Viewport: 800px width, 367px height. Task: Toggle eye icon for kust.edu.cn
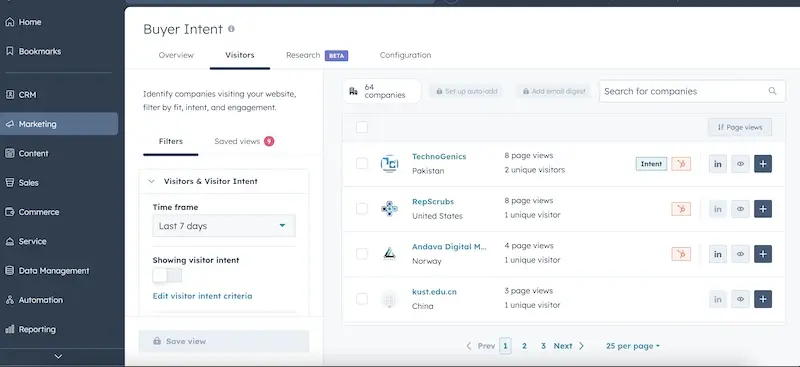[740, 299]
